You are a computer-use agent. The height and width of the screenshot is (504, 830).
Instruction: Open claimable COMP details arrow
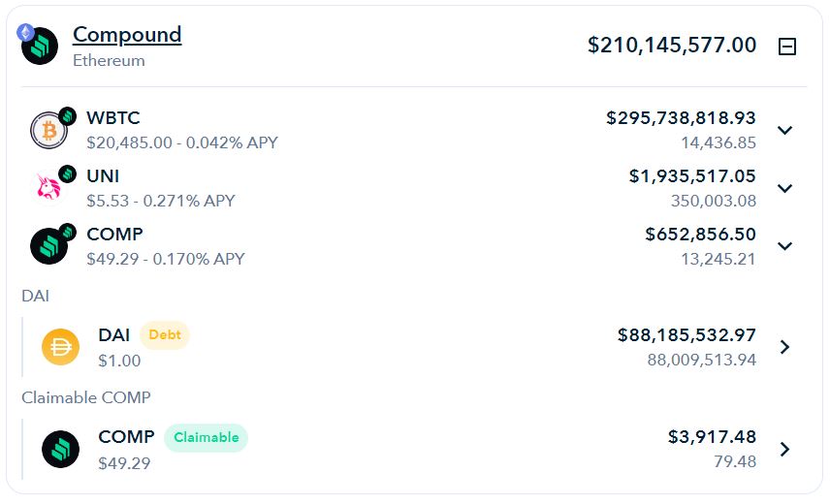point(785,449)
